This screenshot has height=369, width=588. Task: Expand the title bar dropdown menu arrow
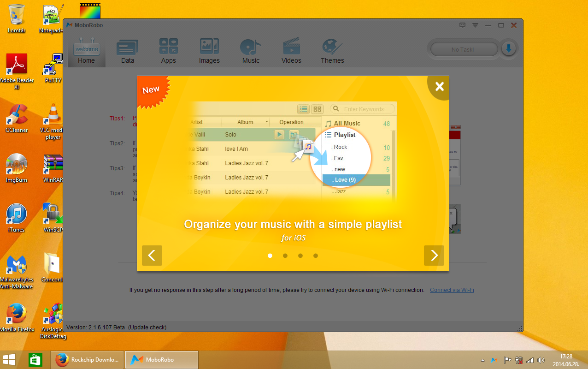(475, 25)
